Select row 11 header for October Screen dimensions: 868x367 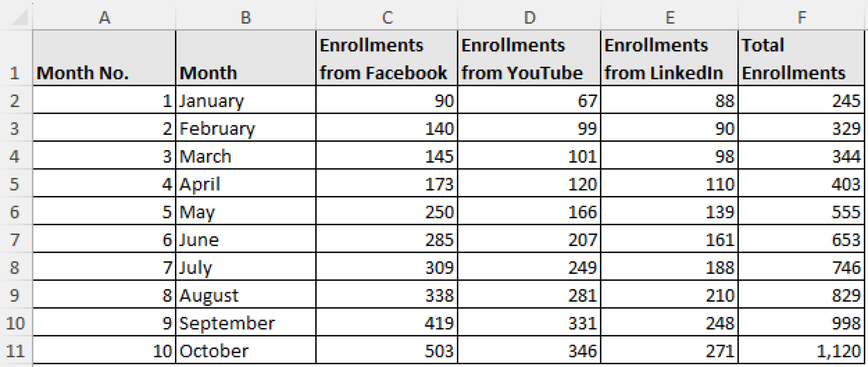coord(17,350)
